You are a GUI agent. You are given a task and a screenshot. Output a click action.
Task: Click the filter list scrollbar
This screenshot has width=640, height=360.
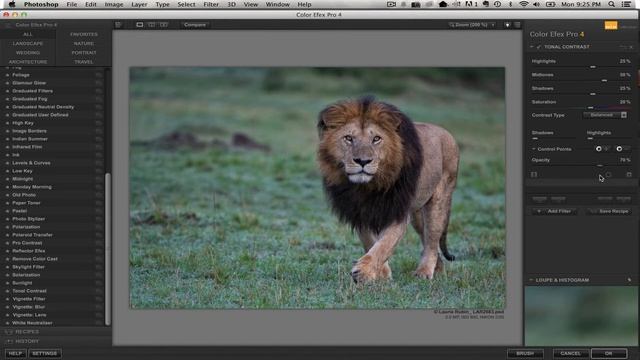108,249
